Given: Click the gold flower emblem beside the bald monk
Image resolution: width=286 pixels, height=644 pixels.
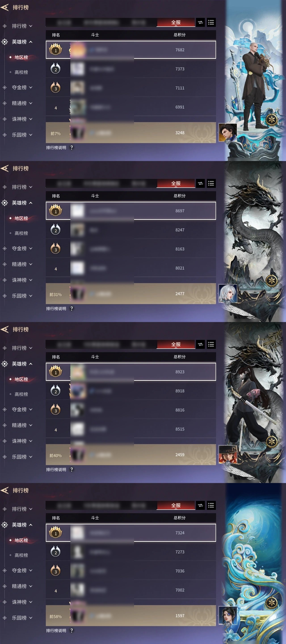Looking at the screenshot, I should point(271,120).
